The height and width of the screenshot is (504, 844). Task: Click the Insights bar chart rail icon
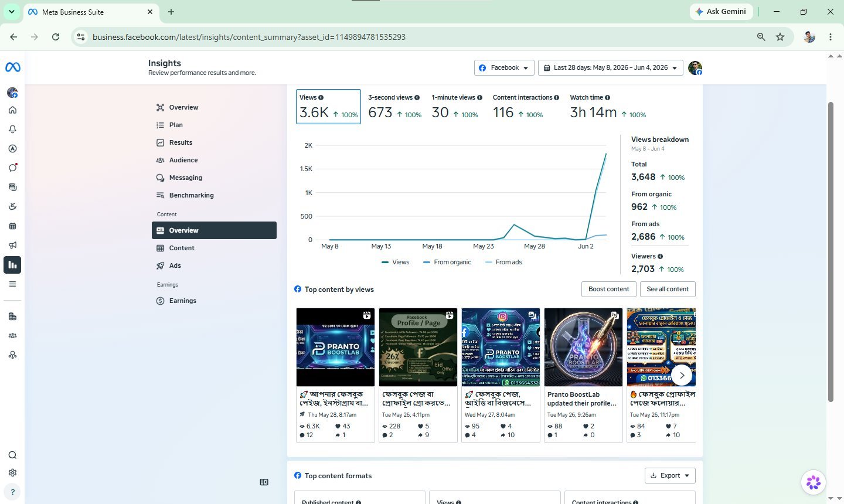(12, 265)
